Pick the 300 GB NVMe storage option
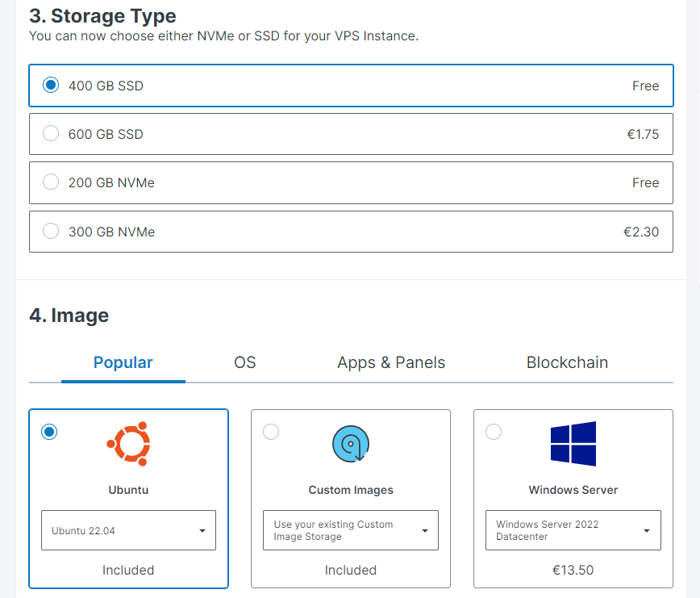The height and width of the screenshot is (598, 700). tap(51, 232)
